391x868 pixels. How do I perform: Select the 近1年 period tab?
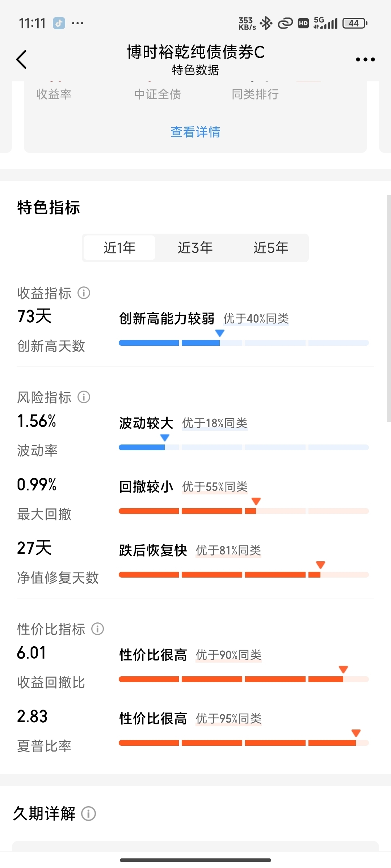[119, 248]
